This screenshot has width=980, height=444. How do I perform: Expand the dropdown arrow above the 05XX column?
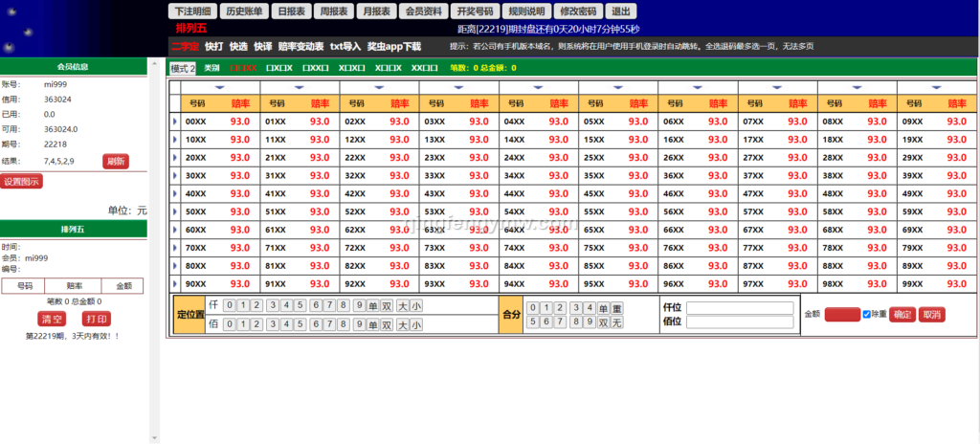618,88
